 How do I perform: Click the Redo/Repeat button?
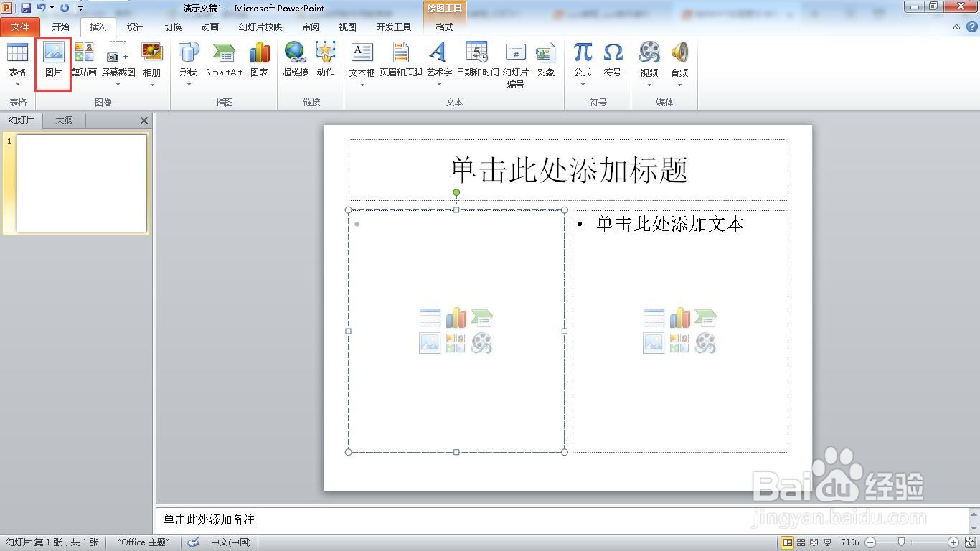click(65, 8)
